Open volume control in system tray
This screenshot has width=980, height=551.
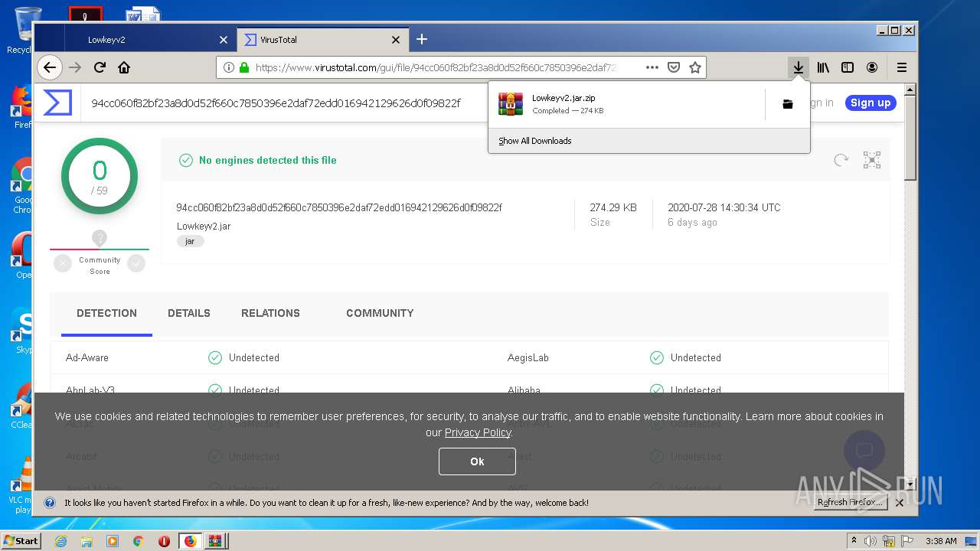click(x=871, y=541)
